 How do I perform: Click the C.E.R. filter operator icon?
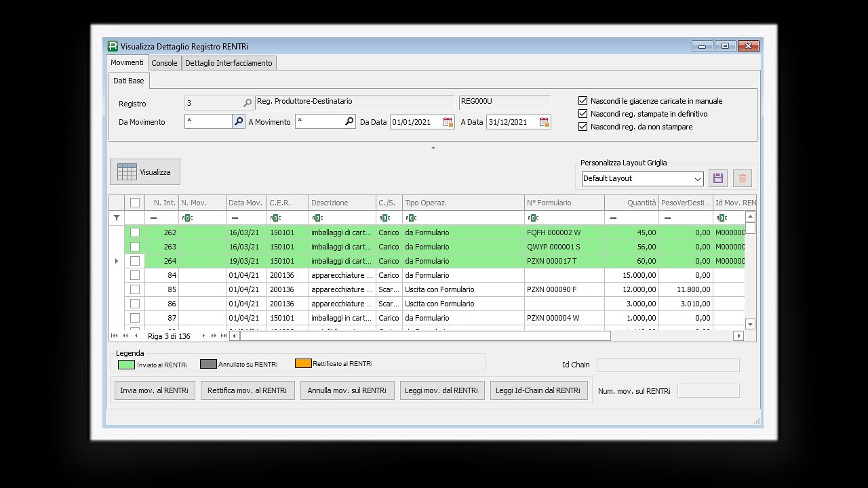[x=275, y=218]
